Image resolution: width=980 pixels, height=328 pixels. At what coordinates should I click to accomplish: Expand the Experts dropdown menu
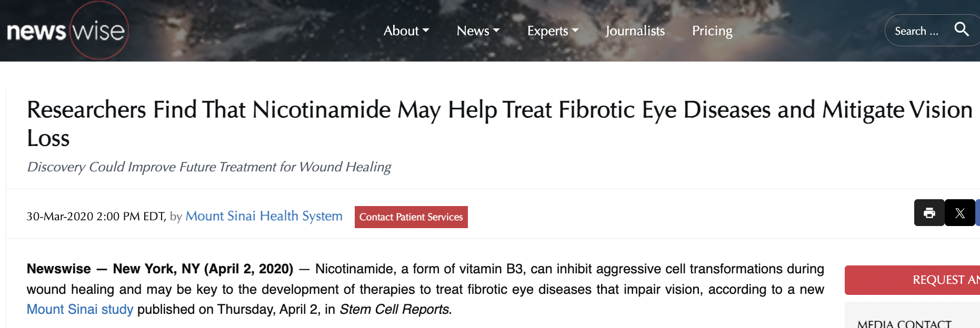553,31
